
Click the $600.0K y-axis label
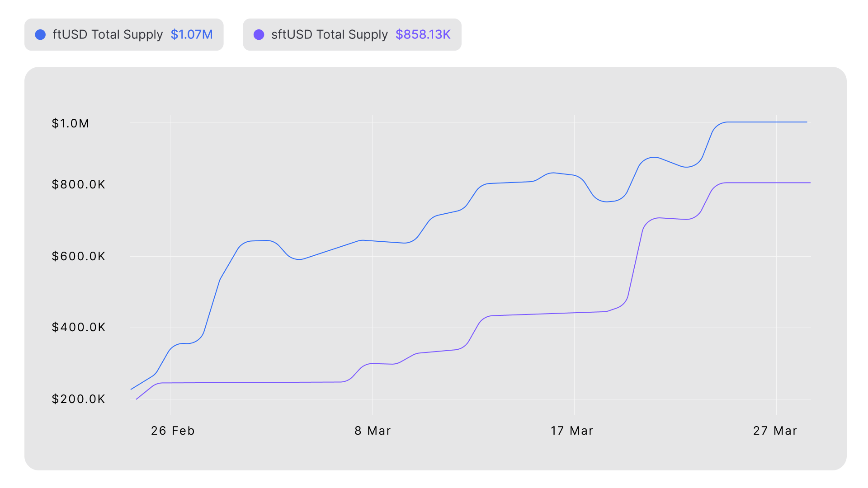point(78,256)
